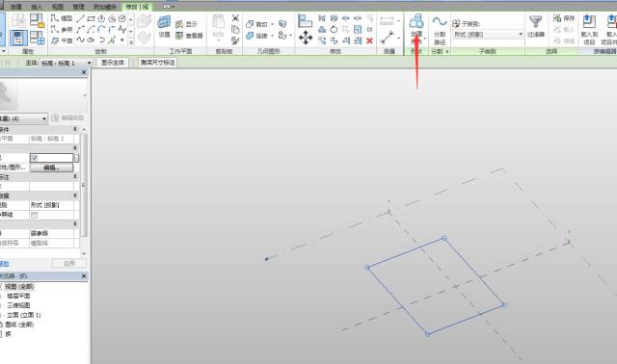617x364 pixels.
Task: Click the red Delete X icon
Action: pyautogui.click(x=369, y=40)
